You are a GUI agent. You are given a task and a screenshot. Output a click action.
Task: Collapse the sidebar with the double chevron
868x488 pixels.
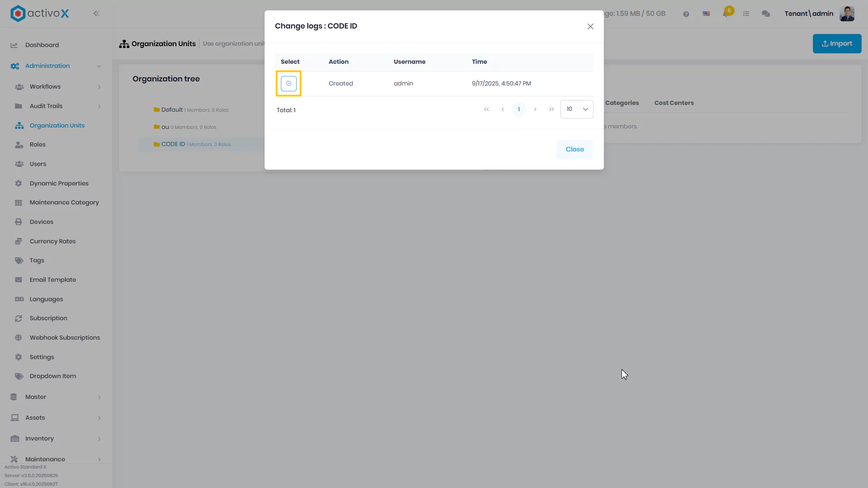pos(96,14)
